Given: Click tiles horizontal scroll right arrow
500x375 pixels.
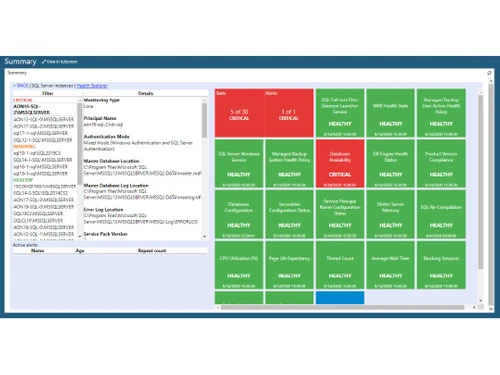Looking at the screenshot, I should coord(474,307).
